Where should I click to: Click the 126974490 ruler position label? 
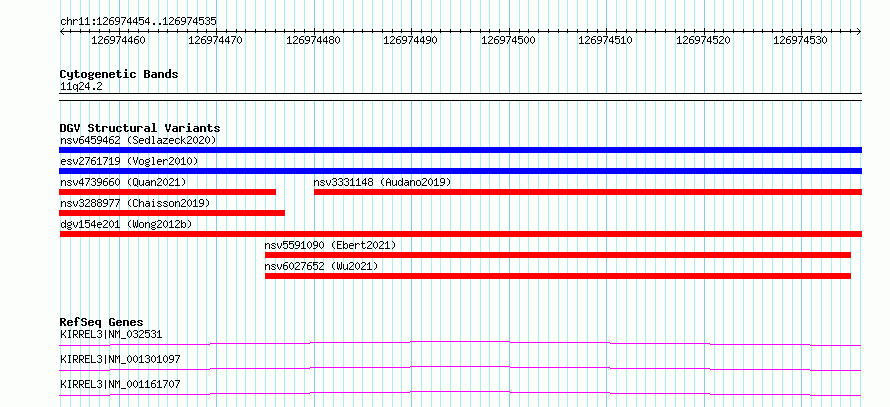click(x=411, y=40)
